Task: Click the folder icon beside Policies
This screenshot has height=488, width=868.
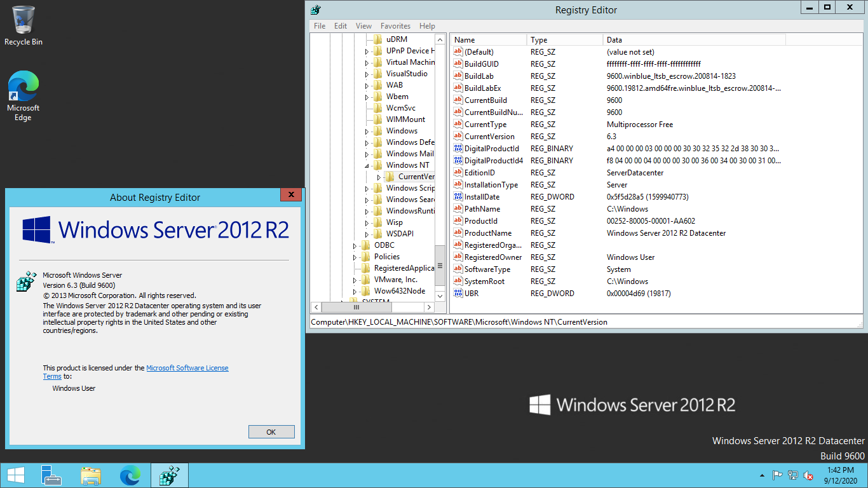Action: coord(366,257)
